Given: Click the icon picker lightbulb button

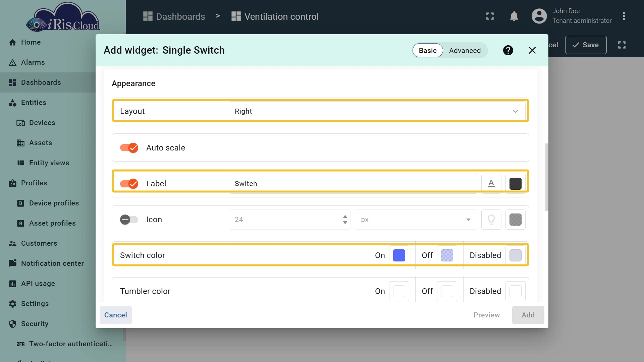Looking at the screenshot, I should (491, 220).
